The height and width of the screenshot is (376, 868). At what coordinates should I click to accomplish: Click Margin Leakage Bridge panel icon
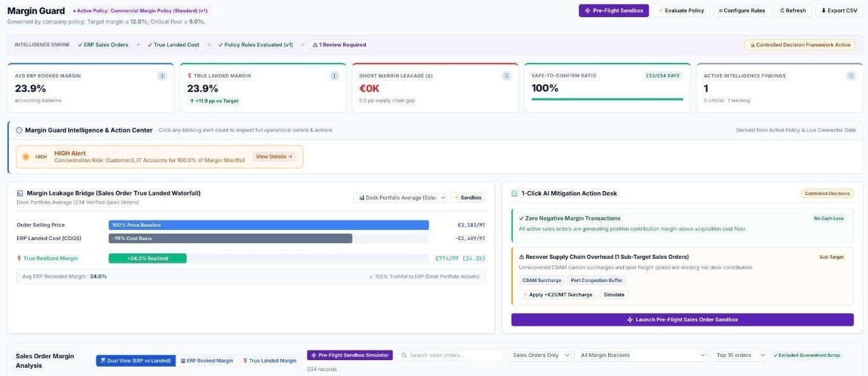coord(20,193)
